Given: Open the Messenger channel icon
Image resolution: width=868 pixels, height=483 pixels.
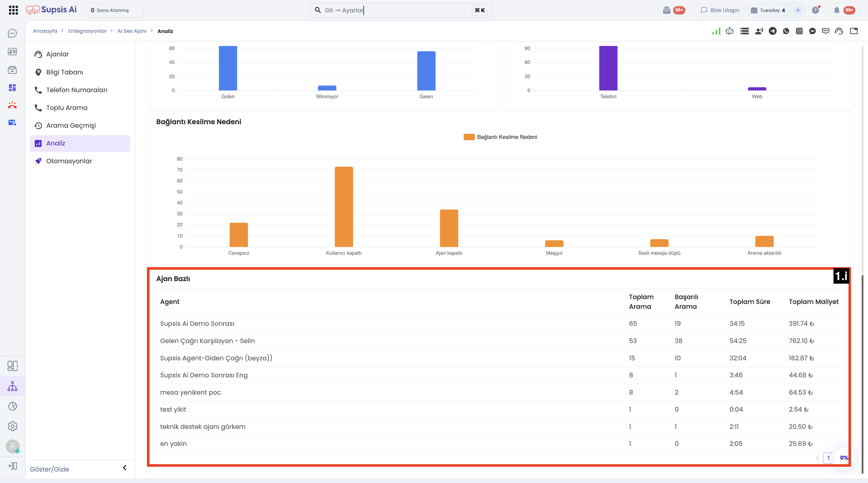Looking at the screenshot, I should 812,31.
